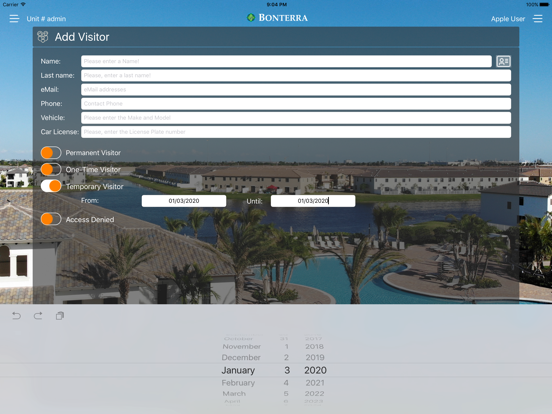The height and width of the screenshot is (414, 552).
Task: Click the eMail addresses field
Action: tap(296, 89)
